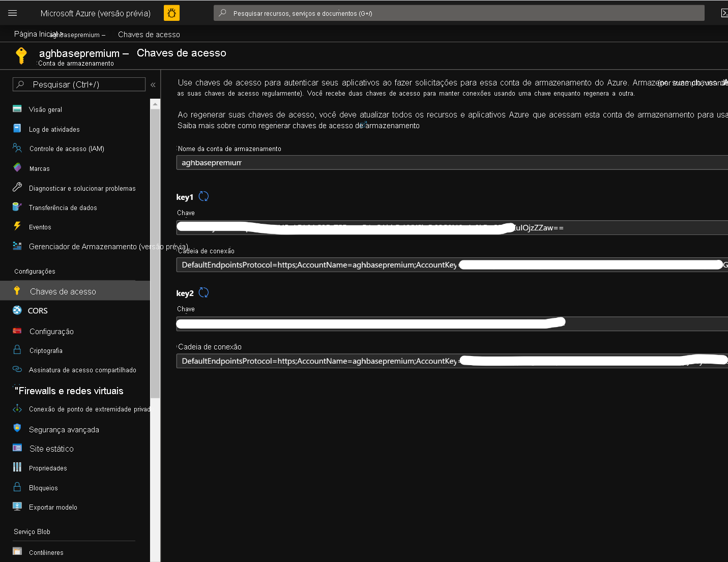
Task: Click the Eventos lightning icon
Action: [17, 226]
